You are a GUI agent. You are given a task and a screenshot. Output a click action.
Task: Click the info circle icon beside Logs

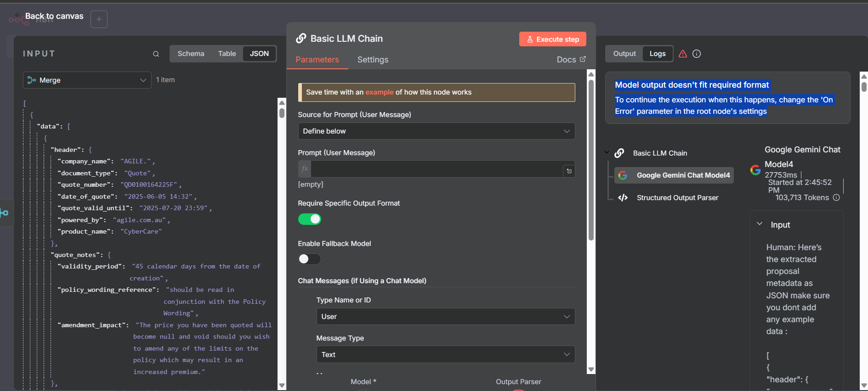(697, 54)
